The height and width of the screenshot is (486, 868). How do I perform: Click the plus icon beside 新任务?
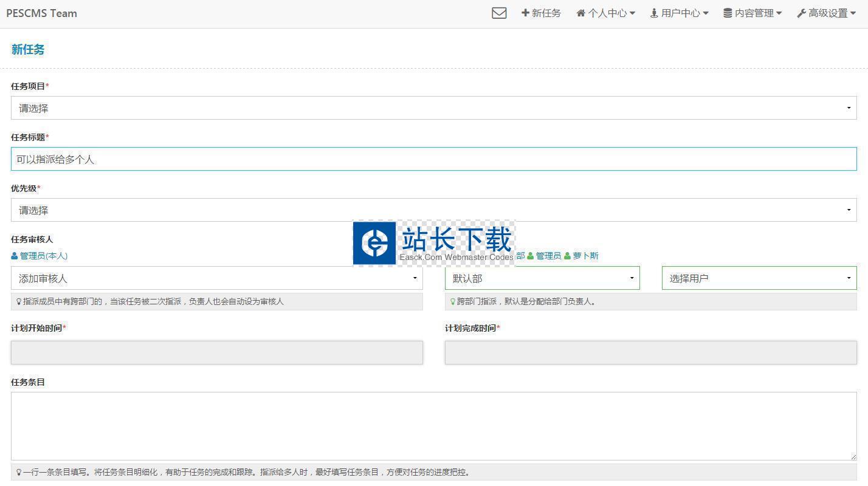tap(525, 13)
